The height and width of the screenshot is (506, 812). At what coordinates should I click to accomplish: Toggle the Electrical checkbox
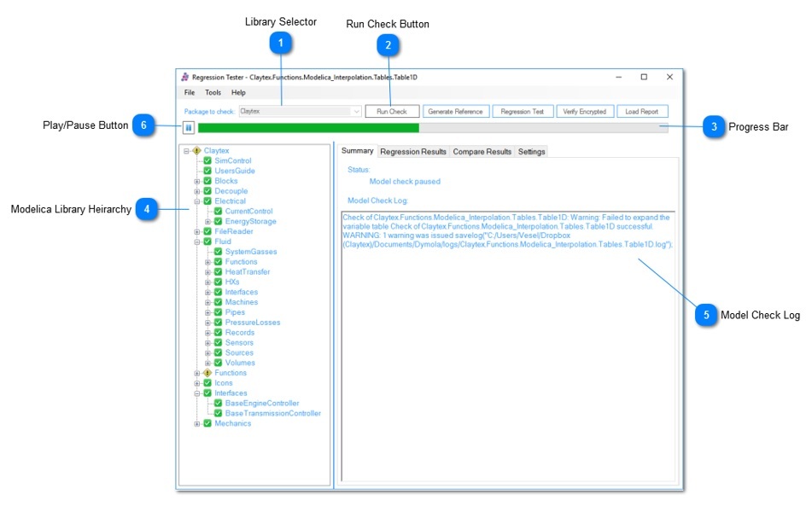tap(207, 201)
